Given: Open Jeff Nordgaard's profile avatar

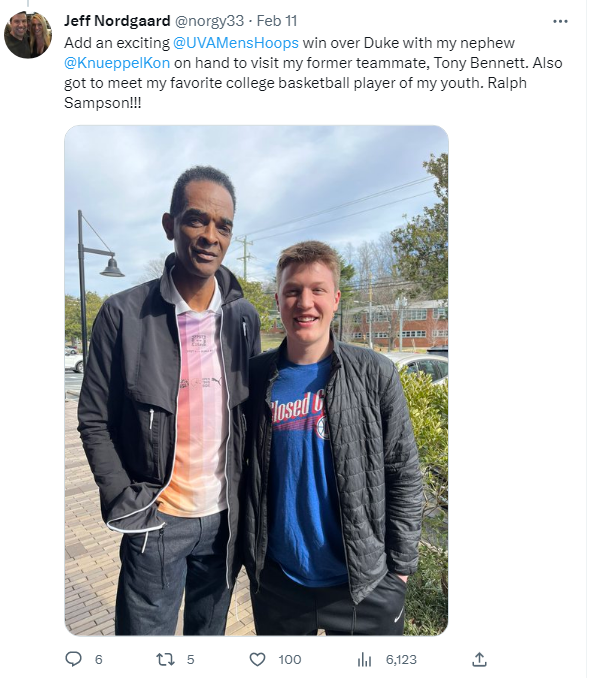Looking at the screenshot, I should (28, 35).
